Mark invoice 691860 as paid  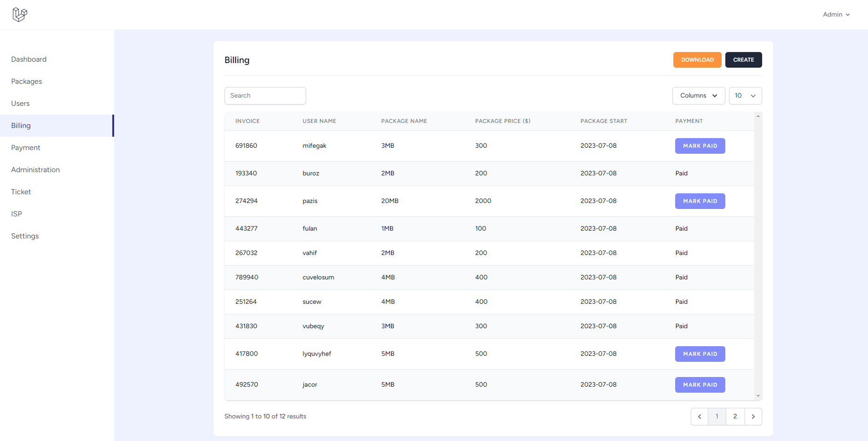[x=700, y=145]
